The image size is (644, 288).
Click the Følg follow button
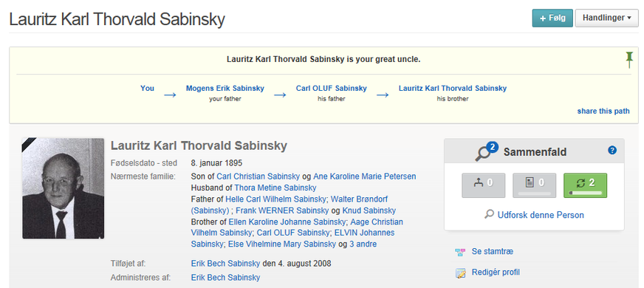click(x=552, y=18)
